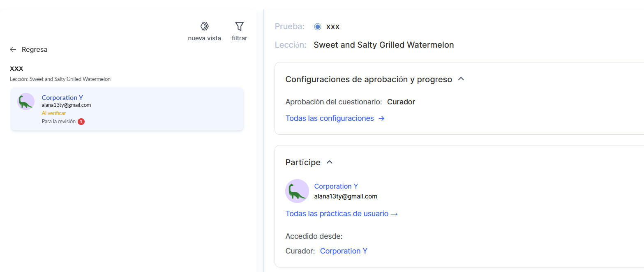Click the nueva vista label
The height and width of the screenshot is (272, 644).
click(x=204, y=38)
